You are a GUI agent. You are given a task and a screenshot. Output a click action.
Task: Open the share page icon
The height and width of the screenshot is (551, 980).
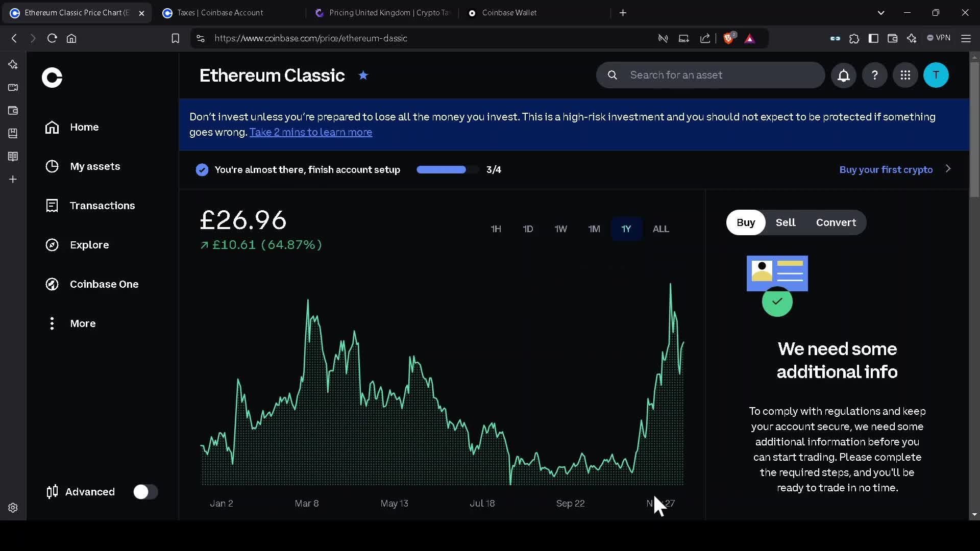[705, 38]
